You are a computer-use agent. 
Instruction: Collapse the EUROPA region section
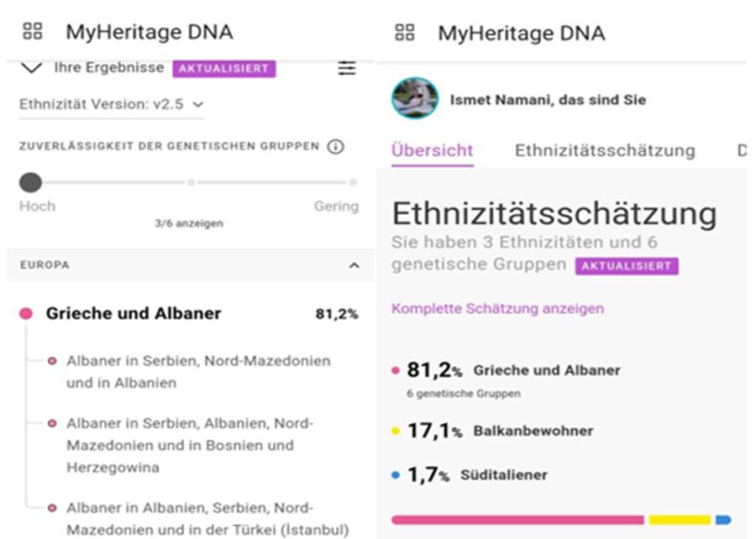[x=354, y=265]
